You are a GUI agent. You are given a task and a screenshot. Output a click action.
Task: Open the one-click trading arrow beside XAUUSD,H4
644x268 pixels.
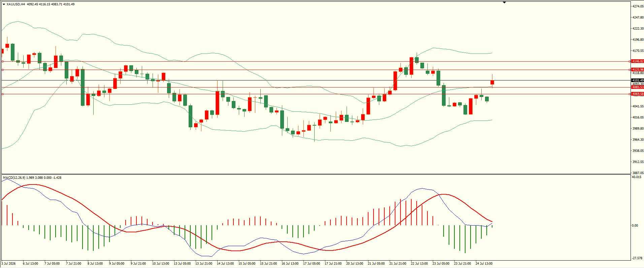tap(4, 4)
